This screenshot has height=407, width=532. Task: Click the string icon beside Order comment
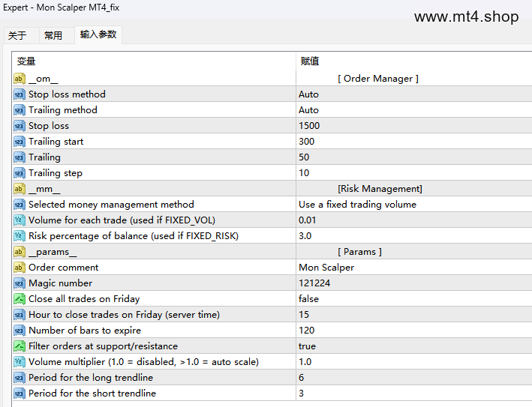[x=20, y=268]
